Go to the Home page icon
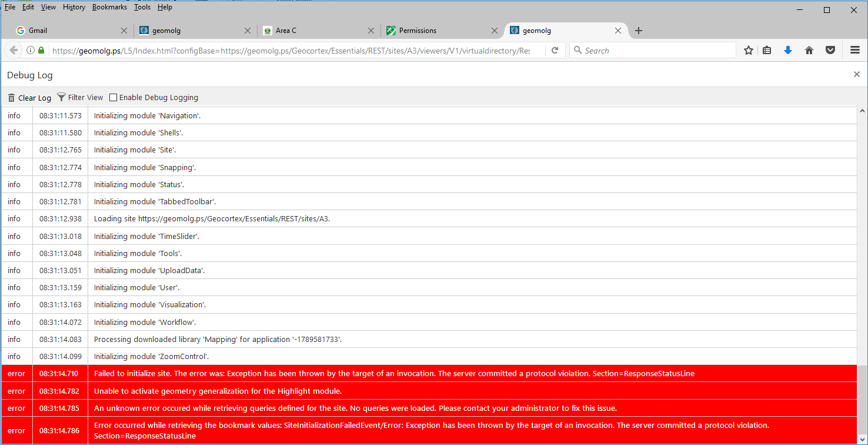The image size is (868, 445). click(809, 51)
